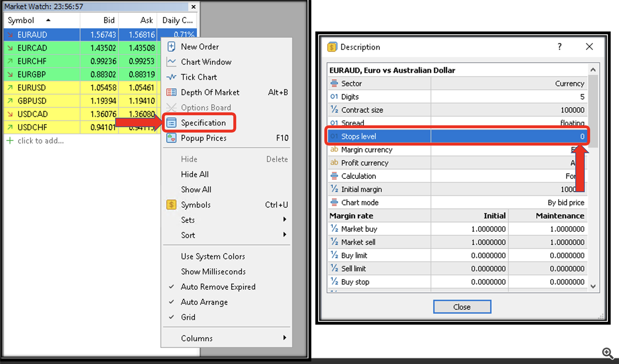Click the Symbols dollar icon
Viewport: 619px width, 364px height.
click(171, 205)
